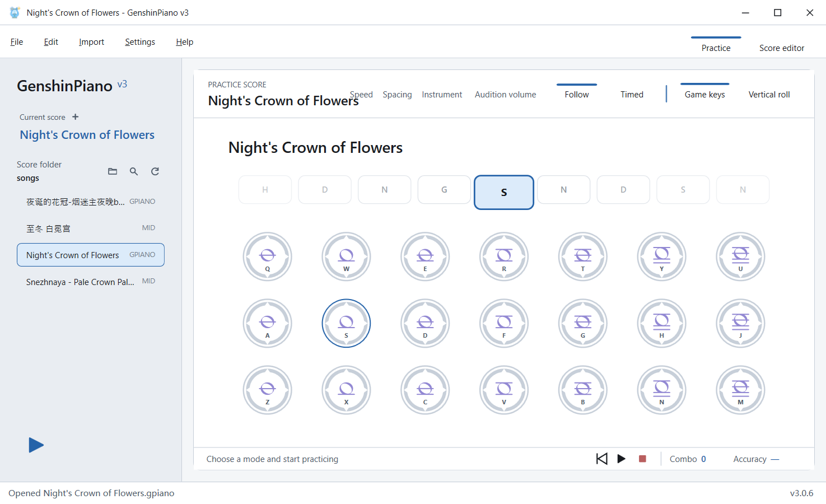Switch display to Vertical roll
This screenshot has height=504, width=826.
(x=769, y=95)
